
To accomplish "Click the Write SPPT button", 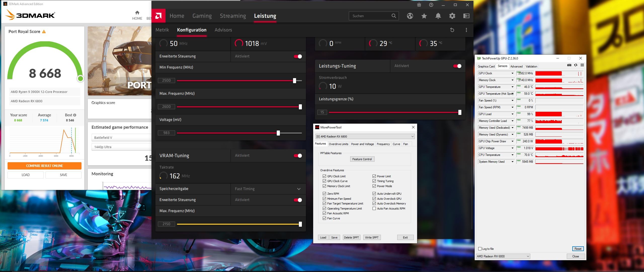I will click(372, 237).
